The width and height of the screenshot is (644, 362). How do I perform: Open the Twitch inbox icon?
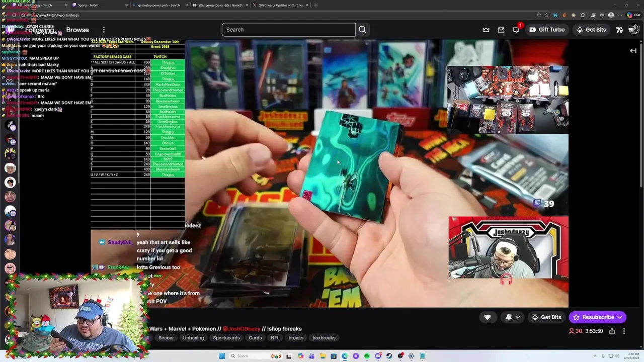coord(501,30)
